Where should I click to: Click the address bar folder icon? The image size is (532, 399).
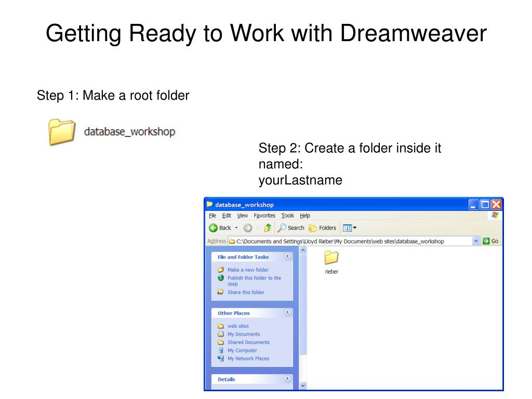click(x=232, y=241)
